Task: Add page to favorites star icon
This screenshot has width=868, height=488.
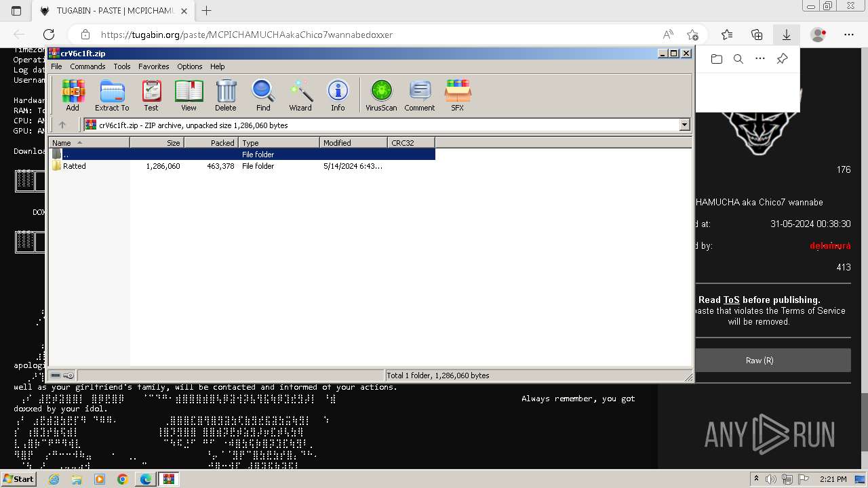Action: 692,35
